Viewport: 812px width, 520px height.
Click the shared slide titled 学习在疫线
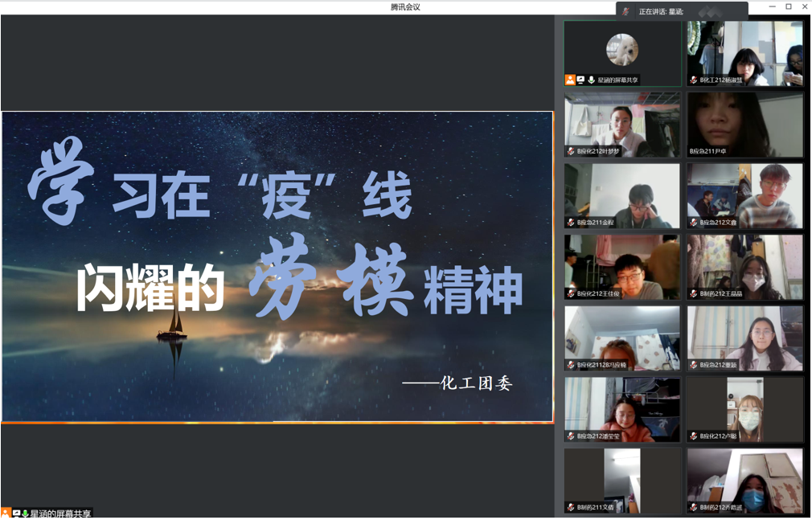[x=277, y=266]
